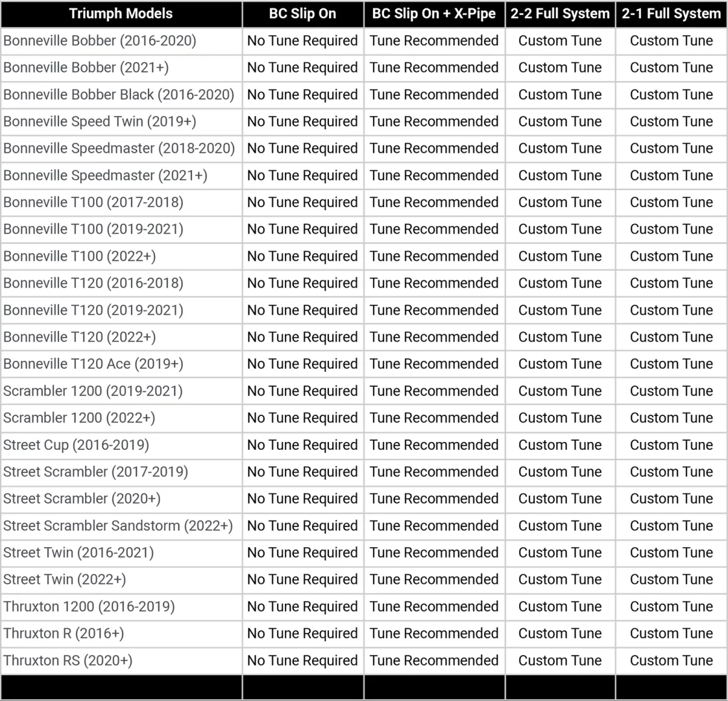The image size is (728, 701).
Task: Open the Bonneville Bobber (2016-2020) model link
Action: [x=100, y=41]
